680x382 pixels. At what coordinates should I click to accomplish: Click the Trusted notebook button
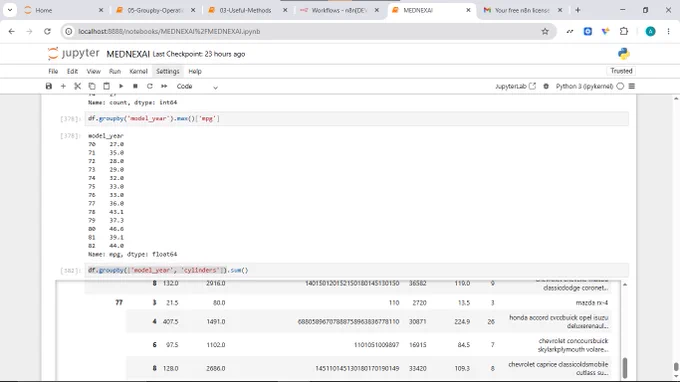click(621, 71)
